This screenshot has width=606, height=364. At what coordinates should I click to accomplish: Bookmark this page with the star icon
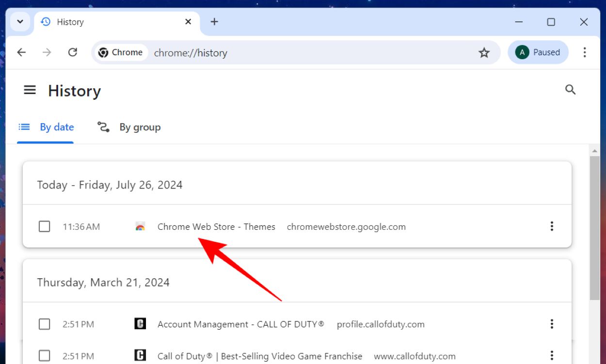(484, 53)
